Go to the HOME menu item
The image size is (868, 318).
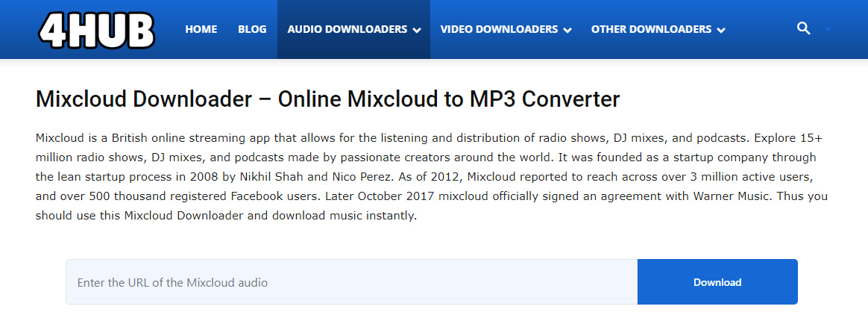(201, 29)
